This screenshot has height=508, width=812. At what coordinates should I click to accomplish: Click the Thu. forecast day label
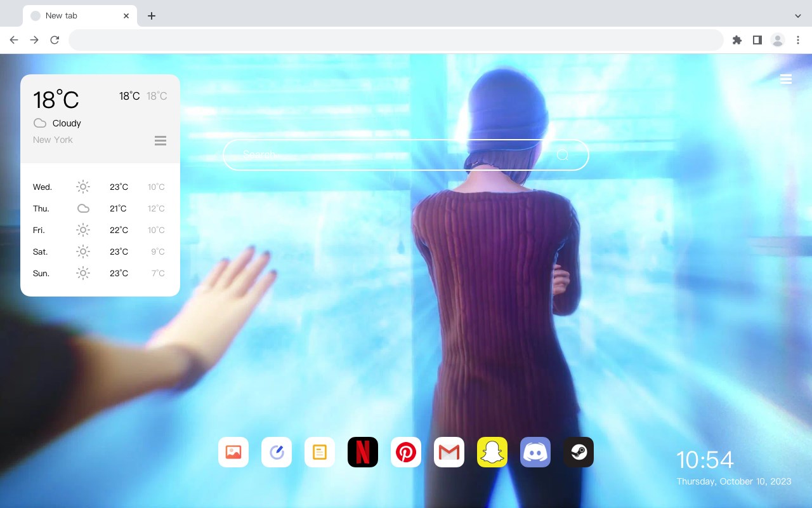click(41, 208)
